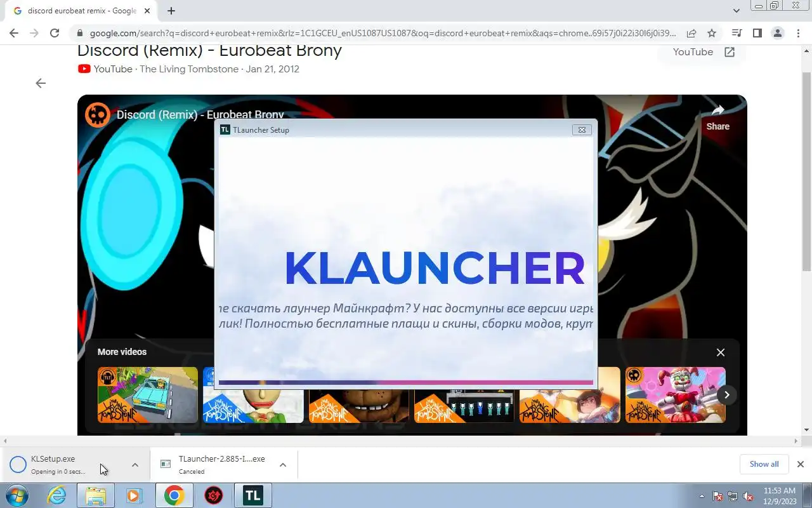The width and height of the screenshot is (812, 508).
Task: Switch to Chrome in the taskbar
Action: (x=174, y=496)
